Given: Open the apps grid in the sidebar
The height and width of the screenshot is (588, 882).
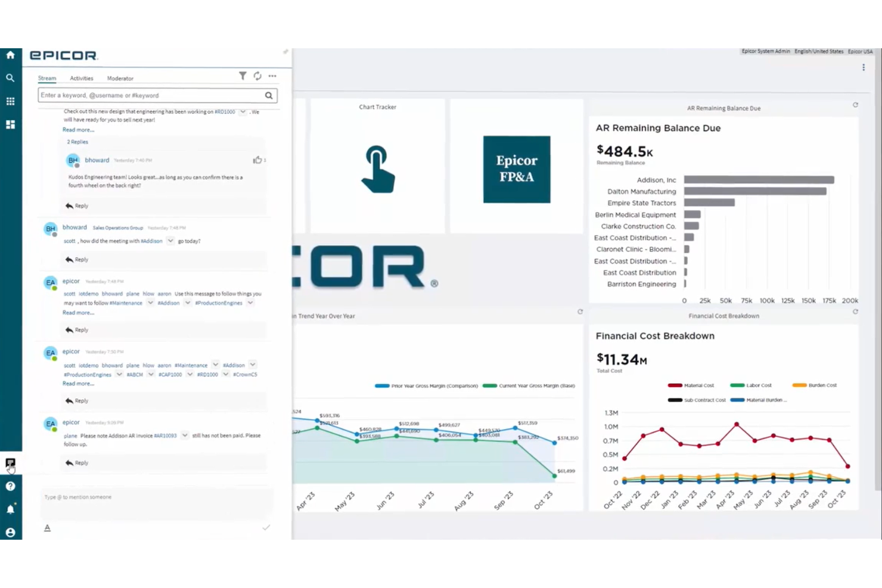Looking at the screenshot, I should pos(10,101).
